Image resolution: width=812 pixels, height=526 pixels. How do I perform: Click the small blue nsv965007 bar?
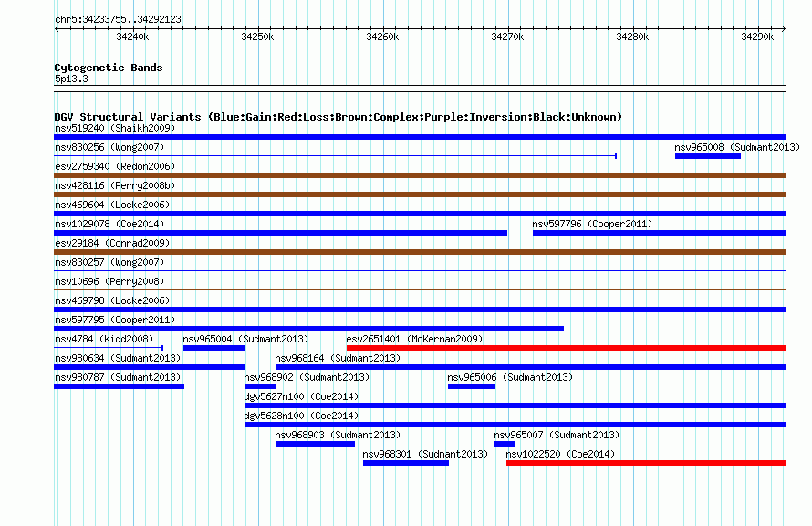click(505, 444)
